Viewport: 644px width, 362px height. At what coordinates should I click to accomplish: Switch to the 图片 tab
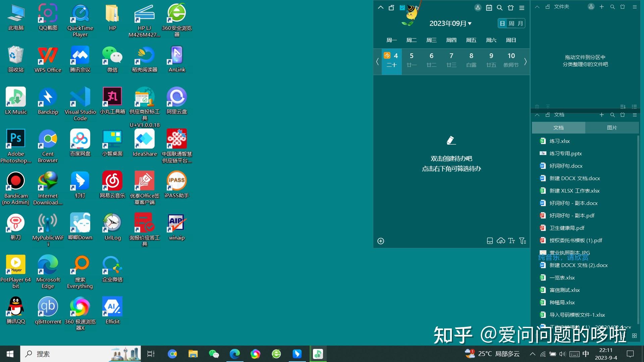[x=611, y=128]
